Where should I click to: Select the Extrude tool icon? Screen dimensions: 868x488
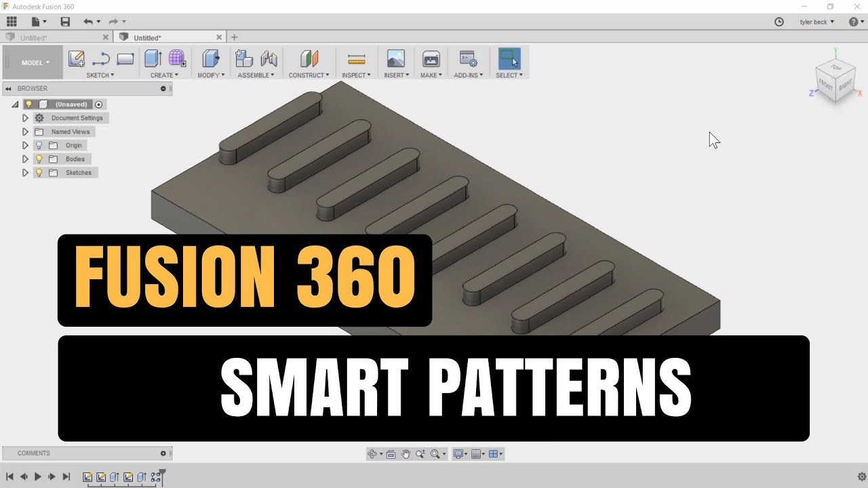point(153,59)
